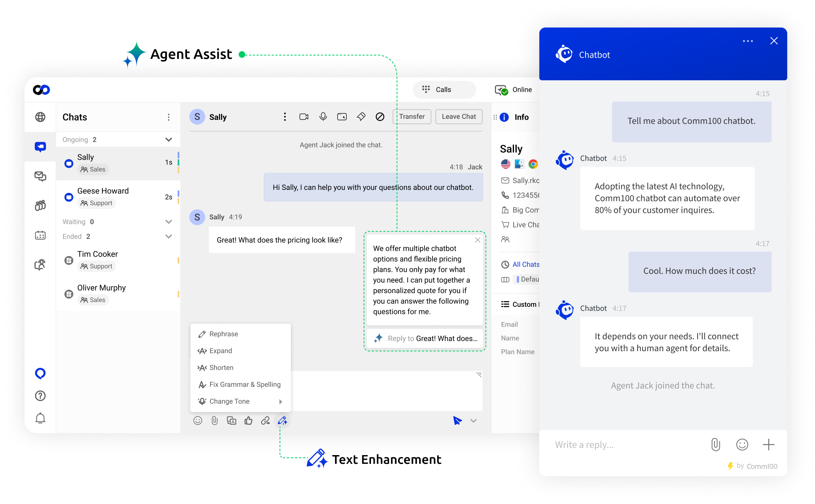Open the Info tab in right panel
Viewport: 815px width, 504px height.
click(x=515, y=117)
